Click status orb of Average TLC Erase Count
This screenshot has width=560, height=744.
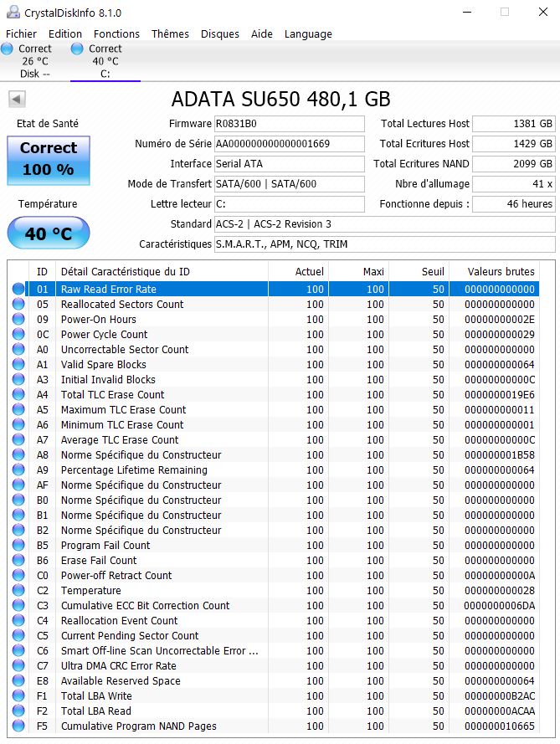point(18,439)
